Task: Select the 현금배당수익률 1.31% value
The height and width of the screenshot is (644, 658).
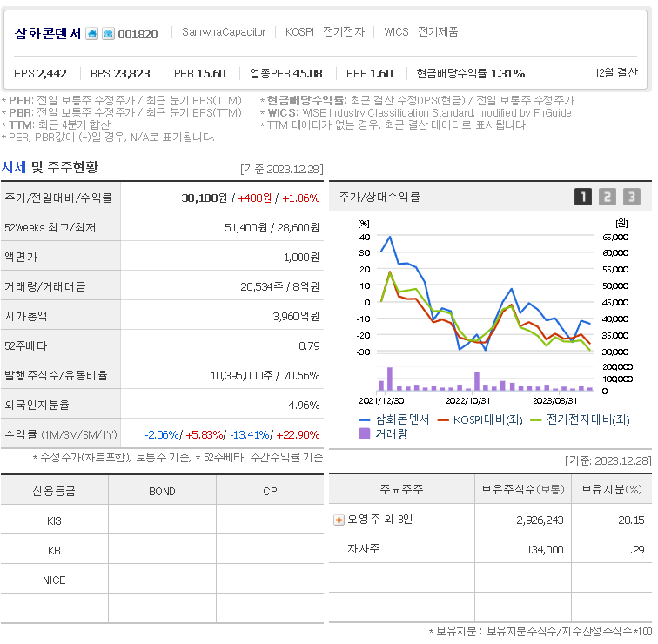Action: (x=470, y=73)
